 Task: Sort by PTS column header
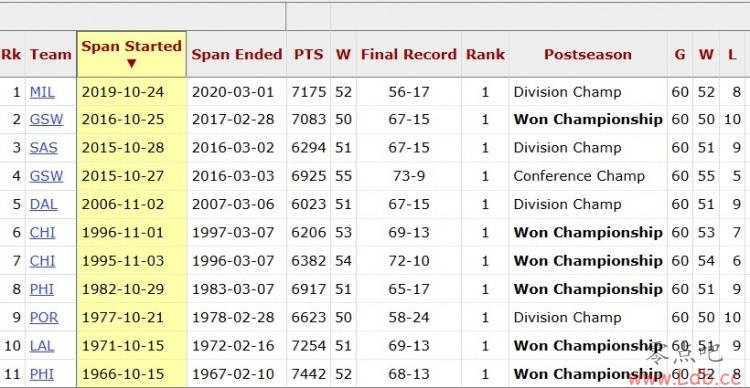click(309, 55)
